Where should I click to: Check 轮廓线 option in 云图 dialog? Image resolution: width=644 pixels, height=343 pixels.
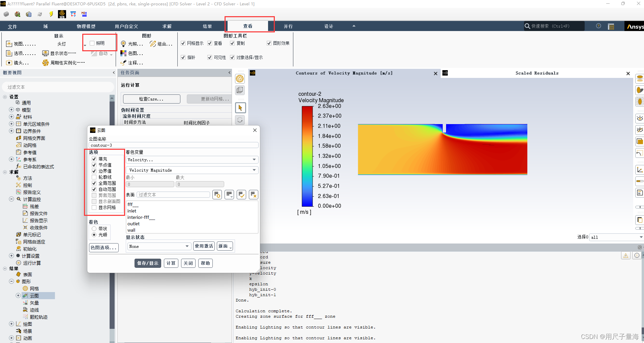[x=94, y=177]
